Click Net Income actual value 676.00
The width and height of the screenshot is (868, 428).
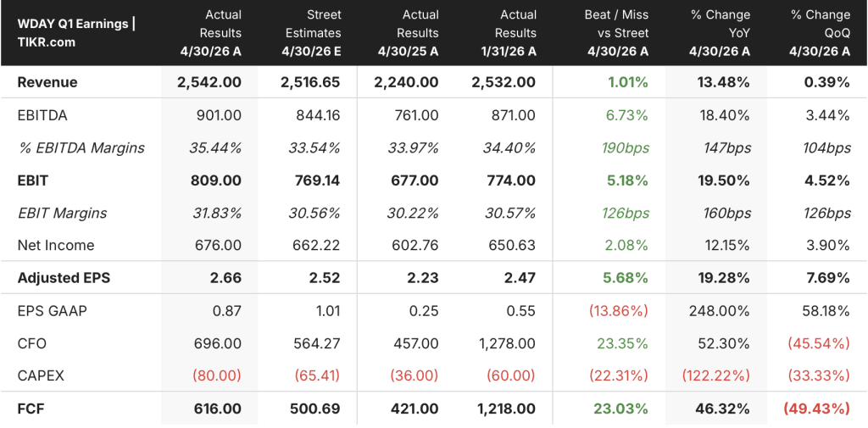click(x=220, y=245)
